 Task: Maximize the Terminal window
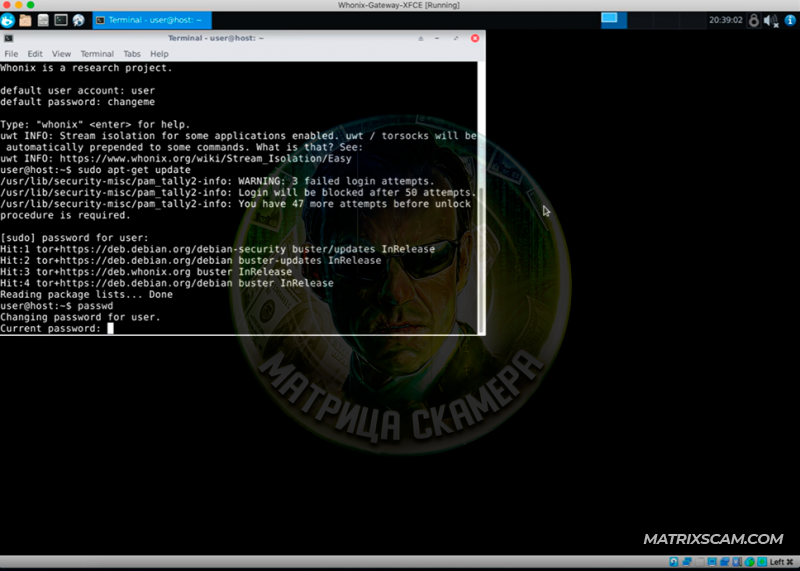tap(456, 38)
